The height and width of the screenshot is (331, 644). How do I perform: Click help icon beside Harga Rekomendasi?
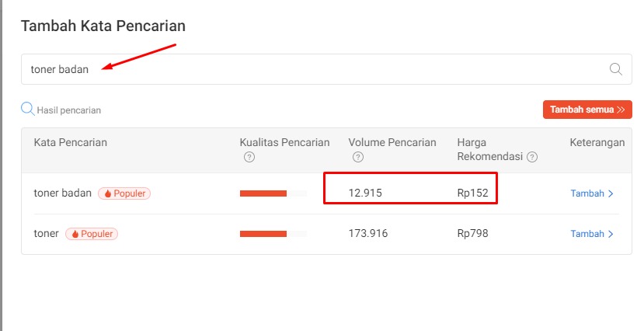[x=532, y=157]
